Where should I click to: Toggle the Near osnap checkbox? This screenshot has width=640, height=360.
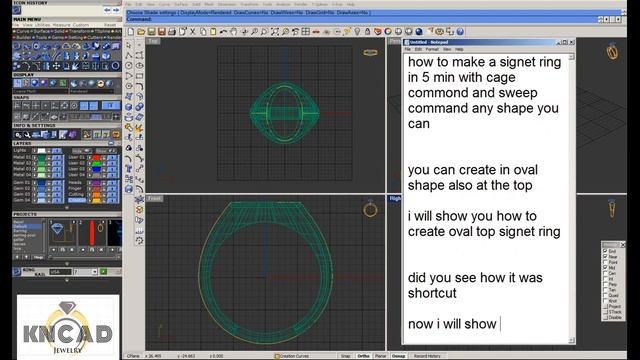tap(605, 256)
